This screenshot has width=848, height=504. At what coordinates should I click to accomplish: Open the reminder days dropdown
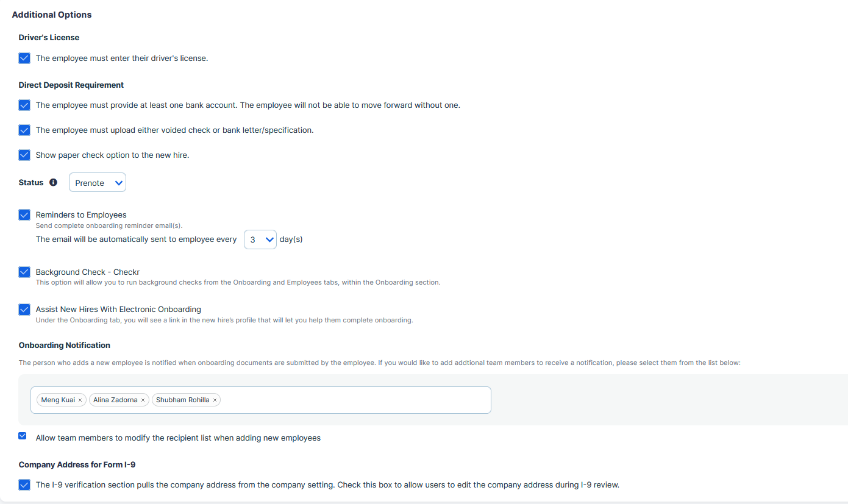260,240
